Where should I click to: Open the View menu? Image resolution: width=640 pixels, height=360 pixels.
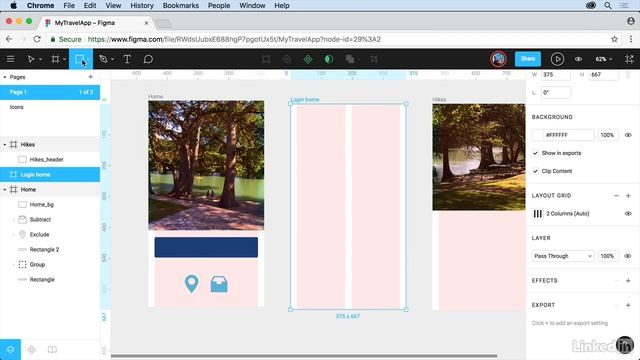(x=113, y=6)
